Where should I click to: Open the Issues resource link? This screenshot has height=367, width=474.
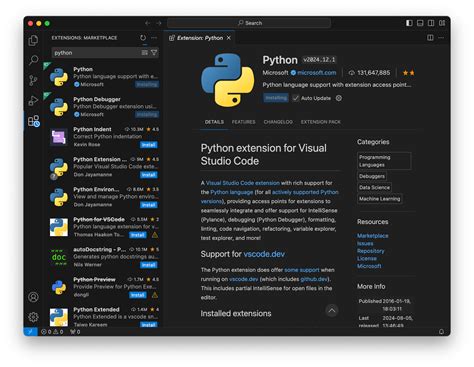click(365, 243)
